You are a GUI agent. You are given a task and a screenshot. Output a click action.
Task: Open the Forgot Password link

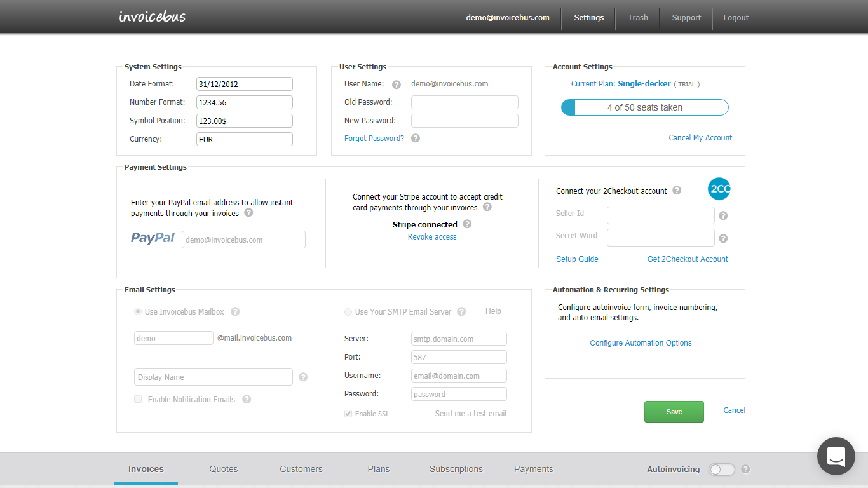point(374,138)
